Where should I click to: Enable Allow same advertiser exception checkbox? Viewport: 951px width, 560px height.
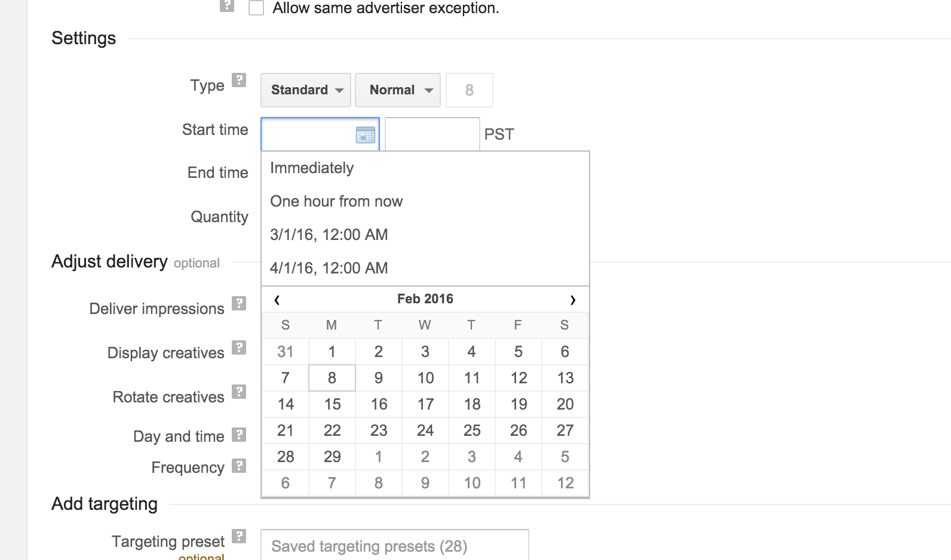[256, 8]
